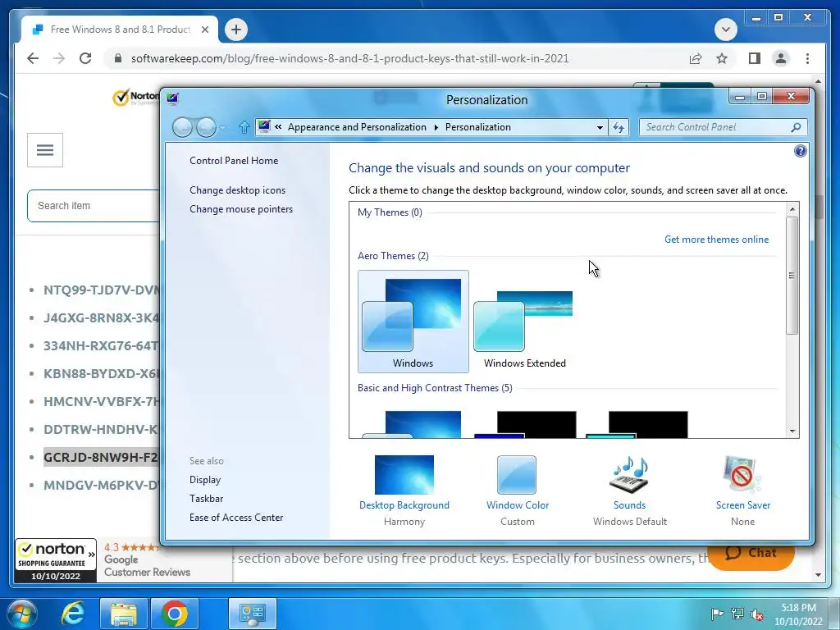
Task: Click Change mouse pointers
Action: point(241,209)
